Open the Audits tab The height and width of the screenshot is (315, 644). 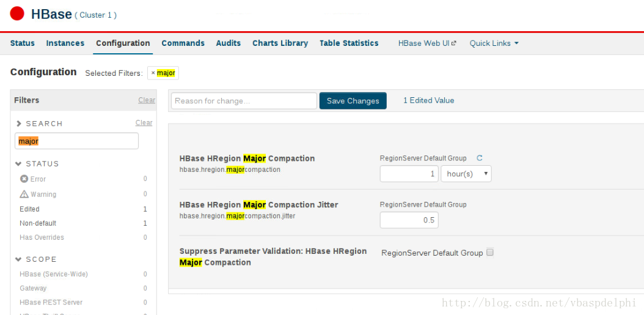coord(229,43)
